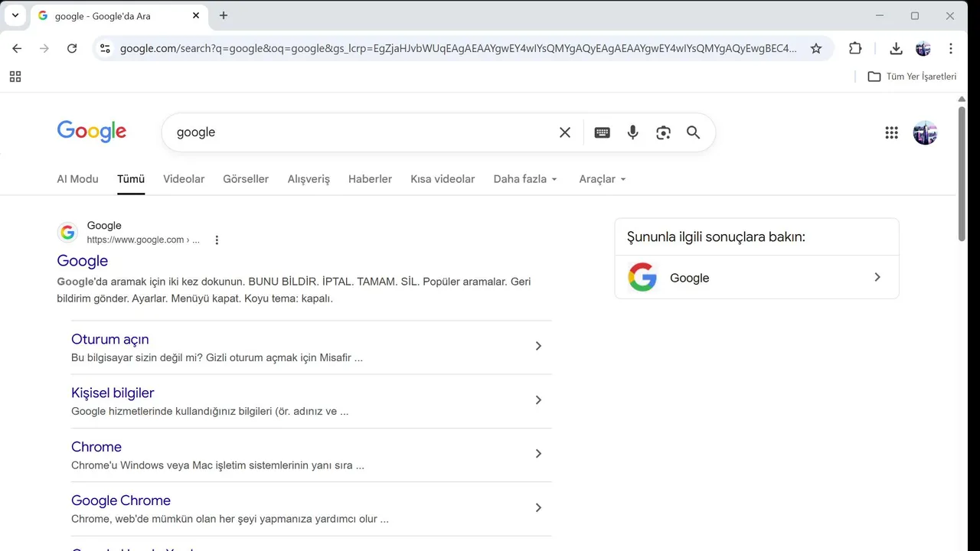
Task: Expand the Daha fazla dropdown
Action: (x=525, y=179)
